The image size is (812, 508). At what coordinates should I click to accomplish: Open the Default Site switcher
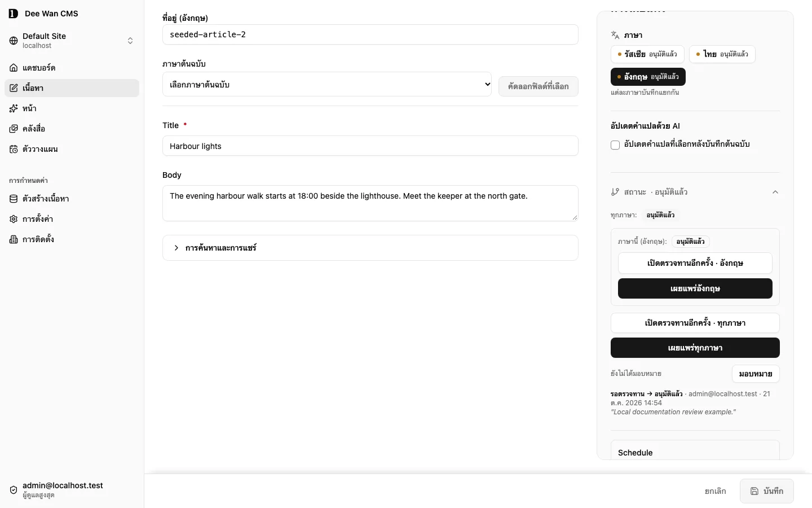click(x=72, y=41)
